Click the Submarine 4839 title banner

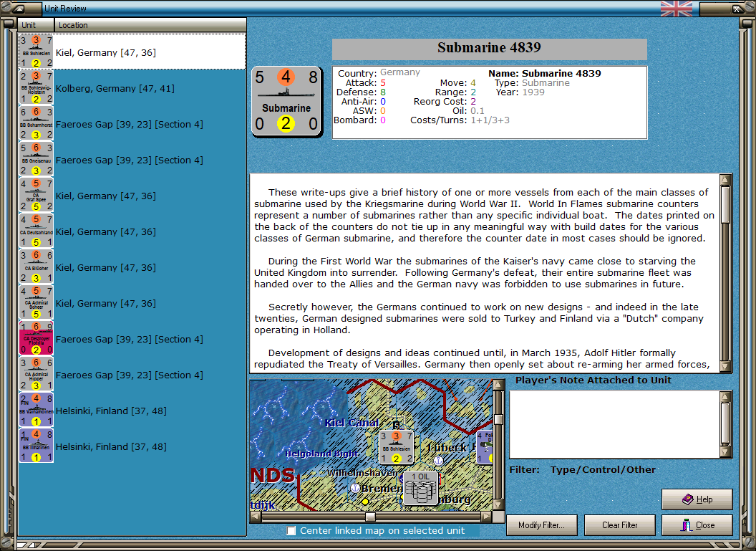click(x=490, y=49)
